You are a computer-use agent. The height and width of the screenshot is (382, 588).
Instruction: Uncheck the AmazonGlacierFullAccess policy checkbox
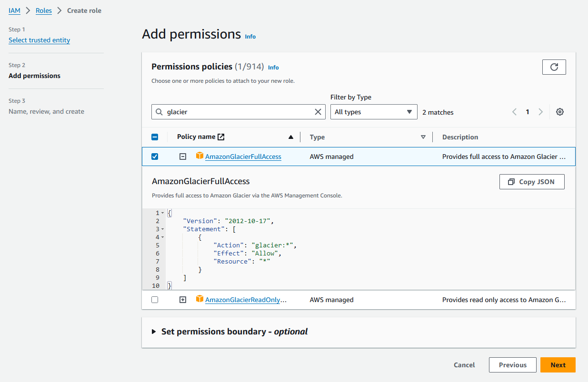point(155,157)
